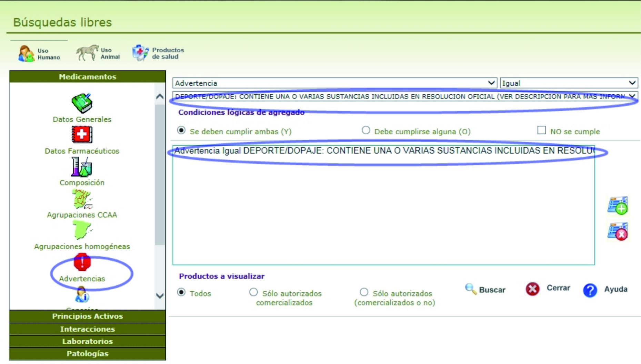Open the Principios Activos section
The height and width of the screenshot is (364, 641).
click(88, 316)
